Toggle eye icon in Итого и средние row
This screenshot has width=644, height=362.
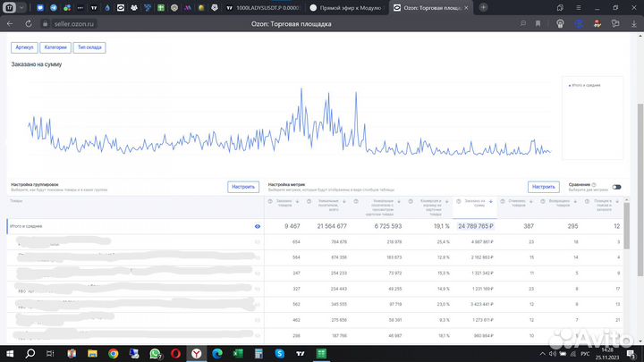(257, 227)
